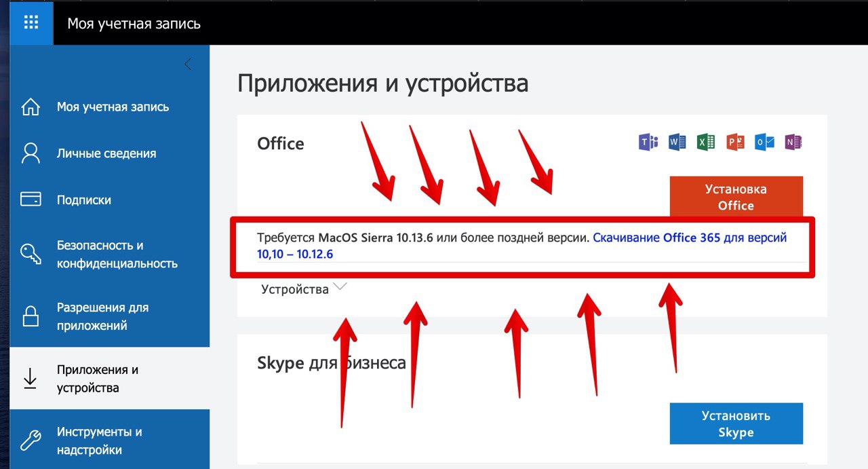Click the Word app icon
The height and width of the screenshot is (469, 868).
click(x=677, y=142)
